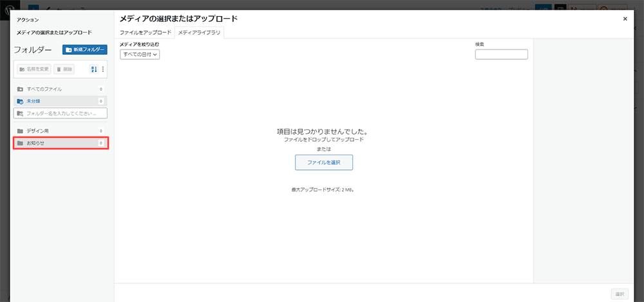
Task: Click the ファイルを選択 button
Action: (x=324, y=162)
